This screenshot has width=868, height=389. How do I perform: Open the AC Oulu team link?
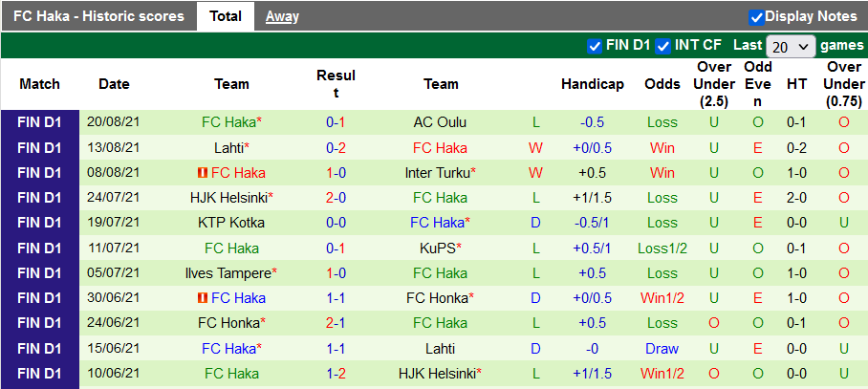(440, 122)
